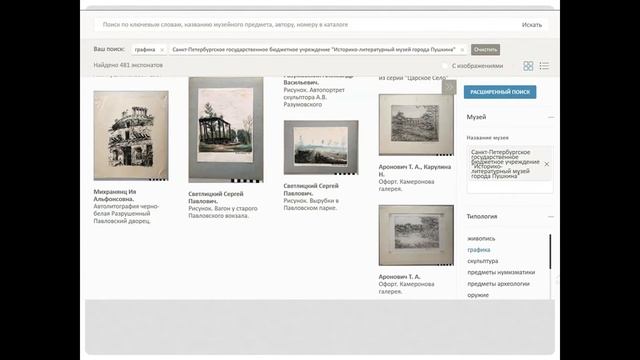The height and width of the screenshot is (360, 640).
Task: Collapse the 'Типология' filter section
Action: point(551,217)
